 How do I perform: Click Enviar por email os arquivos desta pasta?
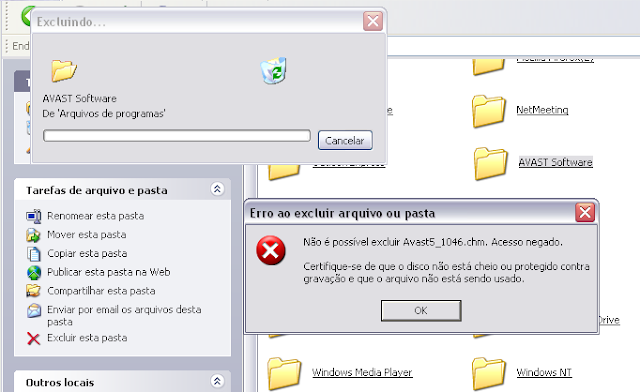[x=124, y=316]
